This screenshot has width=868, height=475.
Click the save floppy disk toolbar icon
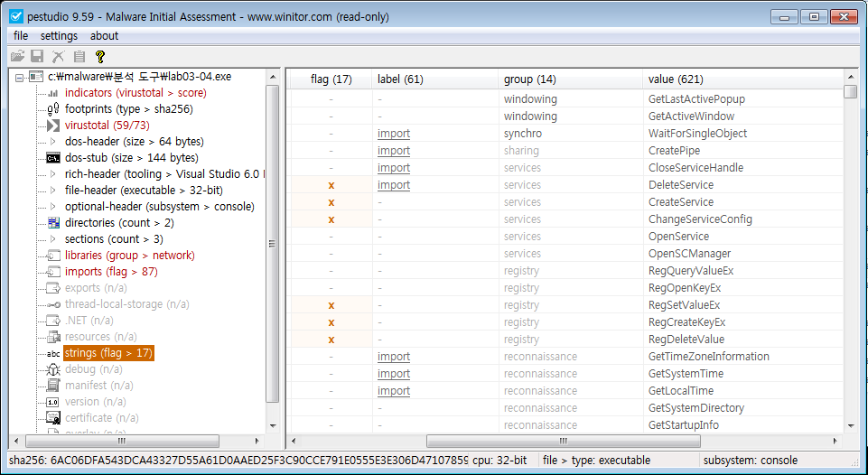(37, 56)
